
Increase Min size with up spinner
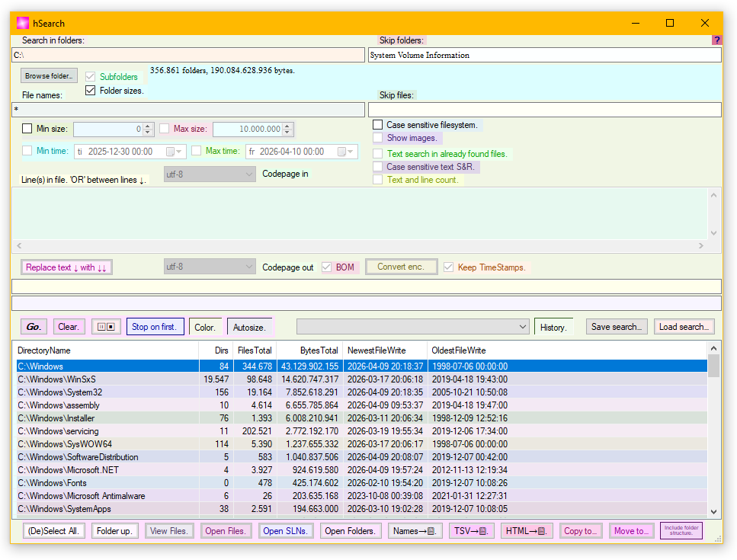pos(148,126)
